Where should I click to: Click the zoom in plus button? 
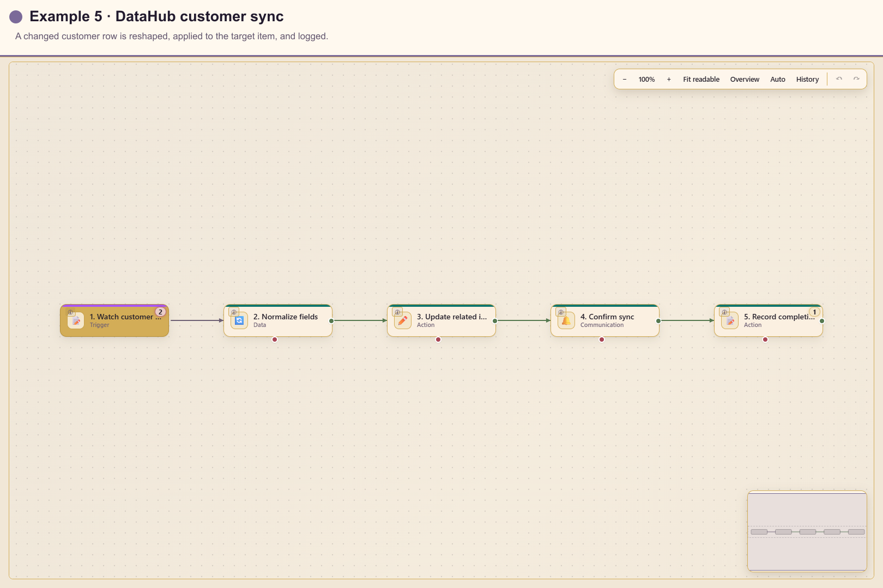tap(669, 80)
